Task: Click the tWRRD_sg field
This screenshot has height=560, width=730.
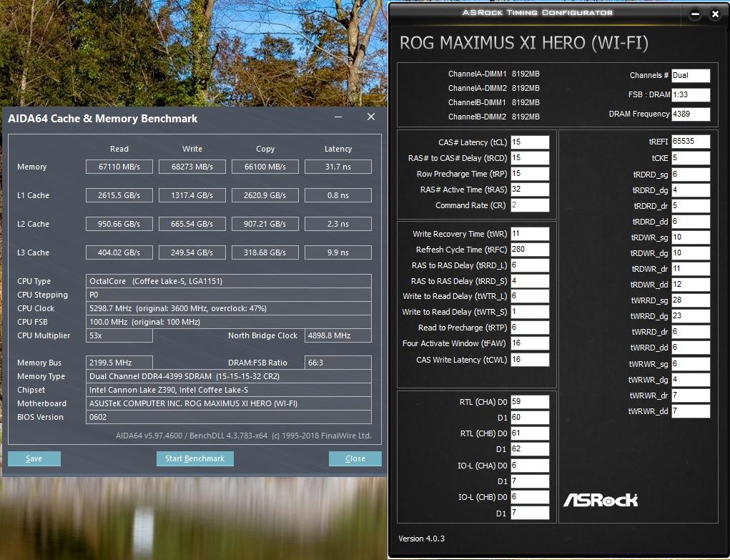Action: tap(691, 300)
